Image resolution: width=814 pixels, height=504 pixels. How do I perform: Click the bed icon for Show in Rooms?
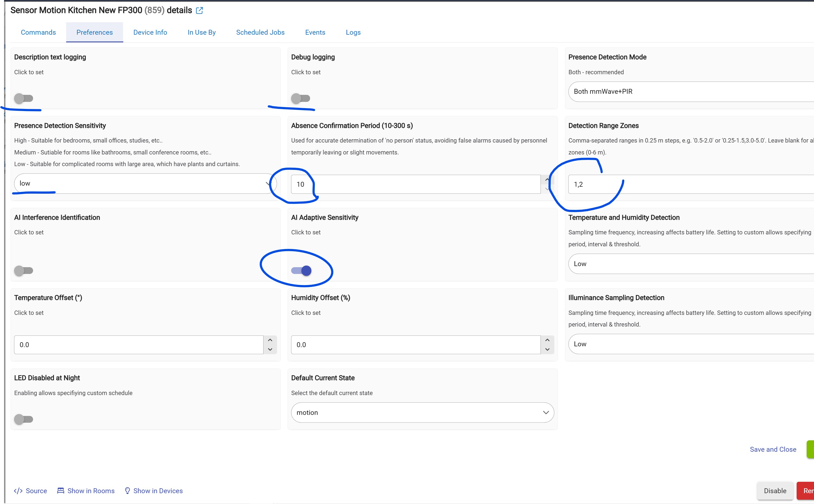(x=60, y=491)
